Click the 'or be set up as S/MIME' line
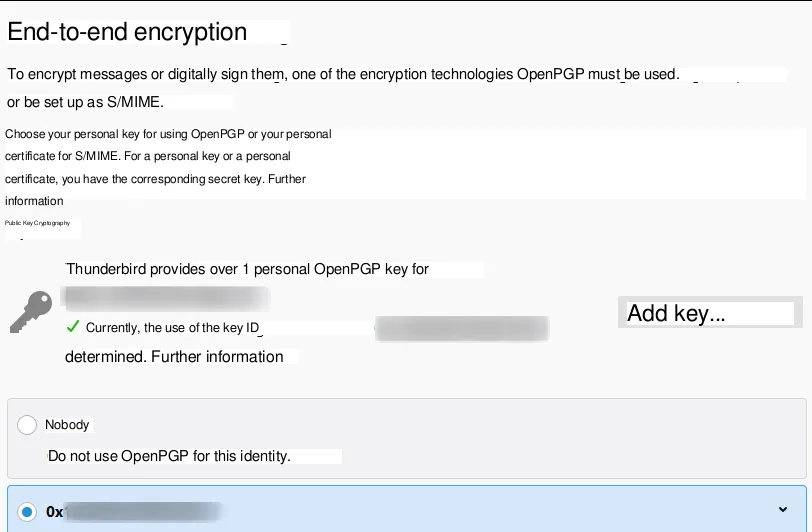Viewport: 812px width, 532px height. tap(85, 102)
